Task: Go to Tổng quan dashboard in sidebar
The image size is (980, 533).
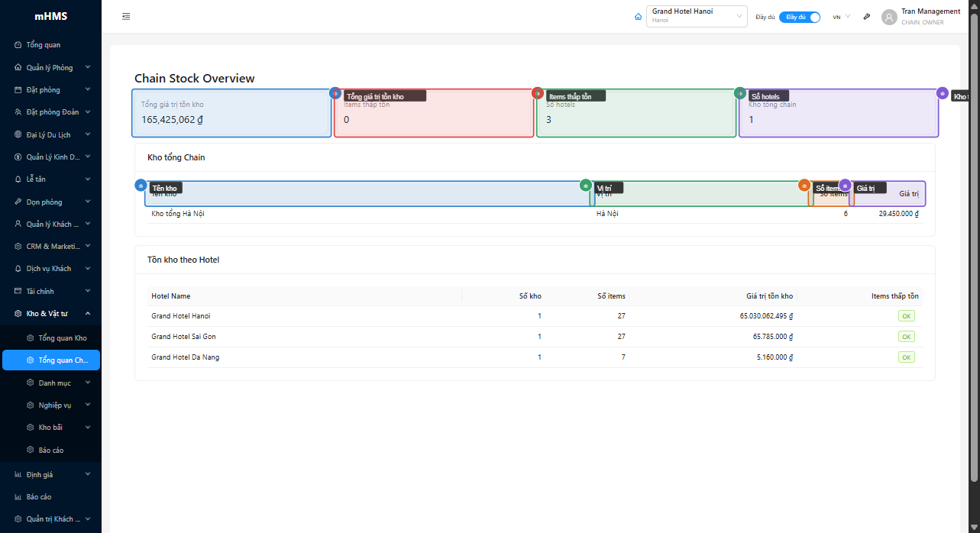Action: [43, 45]
